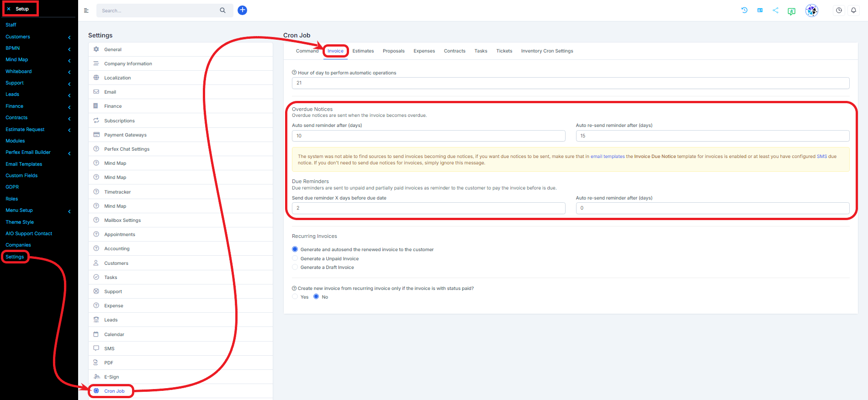
Task: Expand the Whiteboard sidebar chevron
Action: [x=69, y=72]
